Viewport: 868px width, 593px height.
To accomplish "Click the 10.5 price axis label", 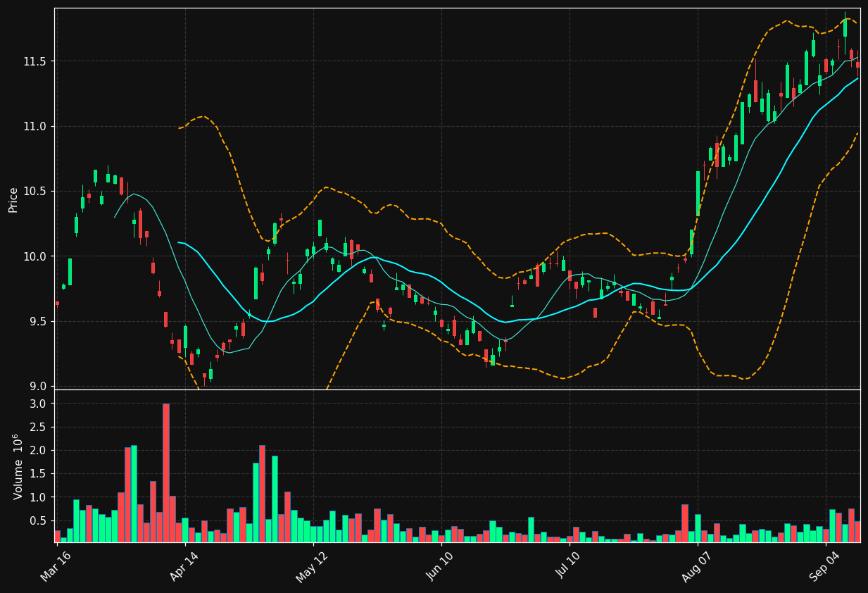I will coord(34,191).
